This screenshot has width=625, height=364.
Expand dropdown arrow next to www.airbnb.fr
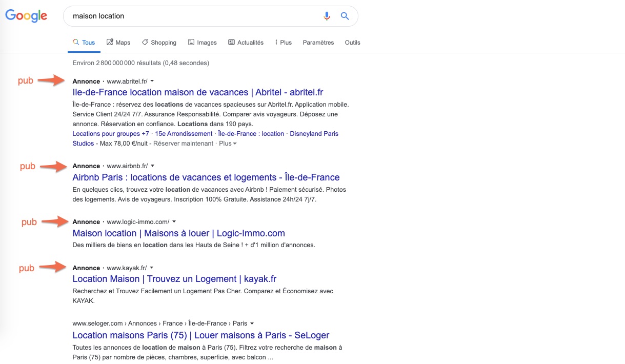click(153, 166)
